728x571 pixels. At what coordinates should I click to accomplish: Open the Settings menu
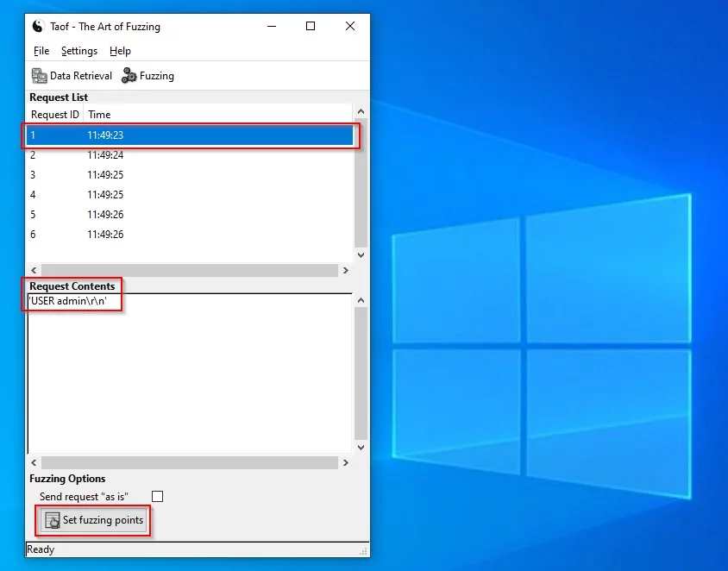(78, 51)
